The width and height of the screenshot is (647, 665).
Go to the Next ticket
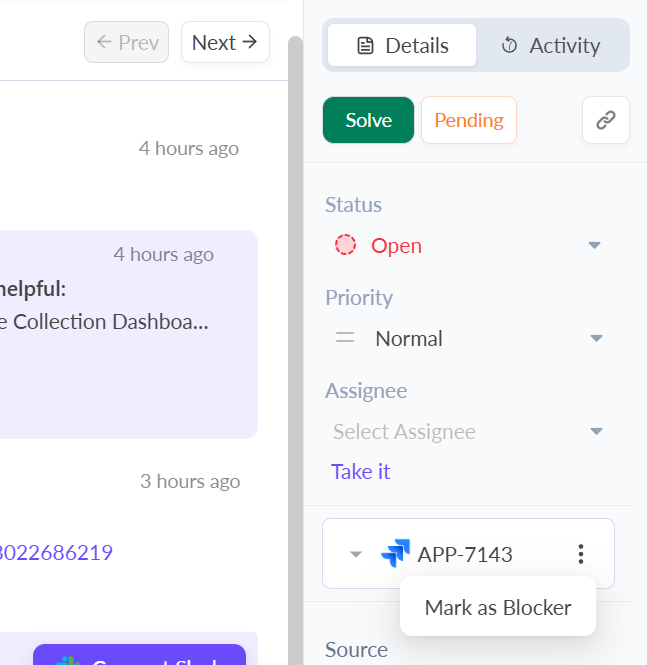(x=225, y=42)
